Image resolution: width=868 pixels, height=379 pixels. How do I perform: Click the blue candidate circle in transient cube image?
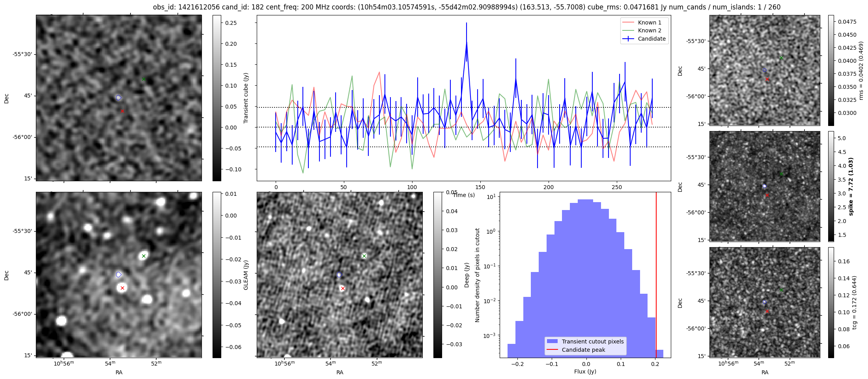[x=118, y=98]
